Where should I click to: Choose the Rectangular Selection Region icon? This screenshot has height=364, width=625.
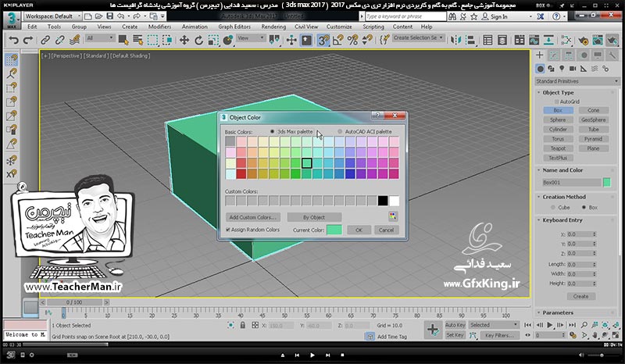[152, 41]
